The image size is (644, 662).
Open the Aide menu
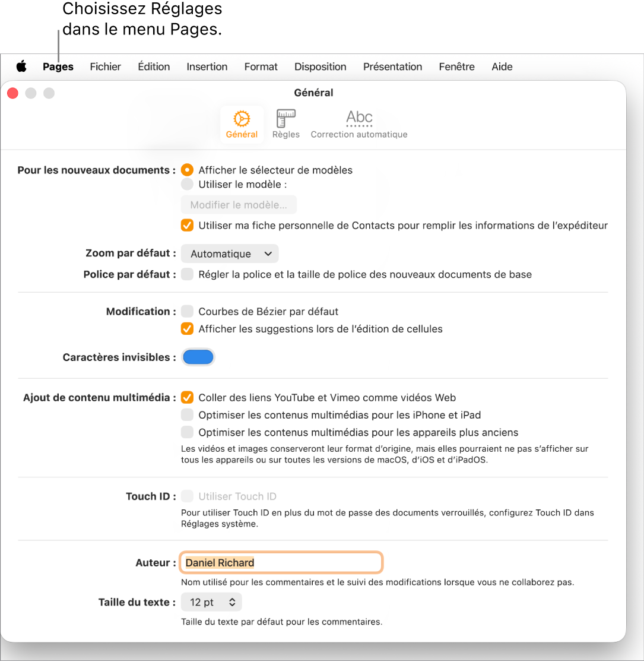[502, 66]
